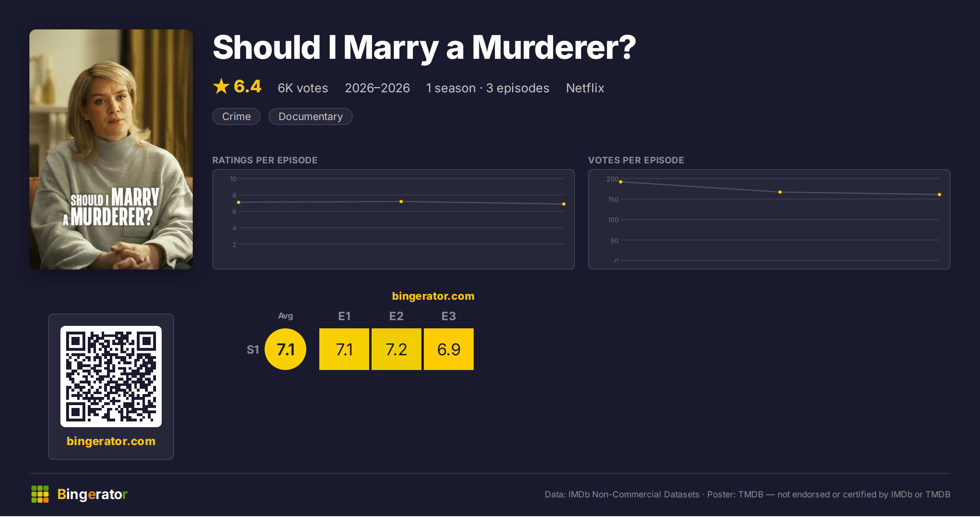Click the Should I Marry a Murderer? title
Viewport: 980px width, 517px height.
(x=424, y=48)
